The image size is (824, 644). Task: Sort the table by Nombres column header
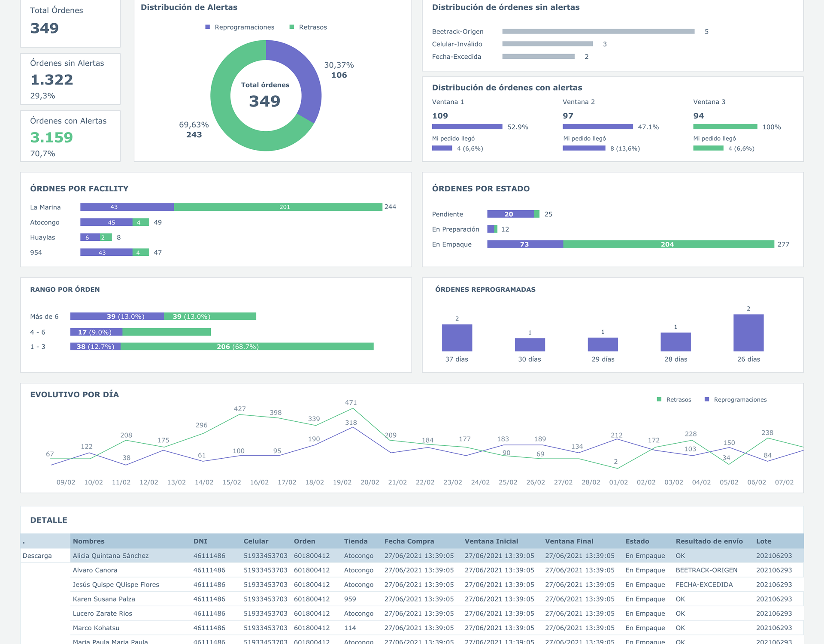point(88,541)
